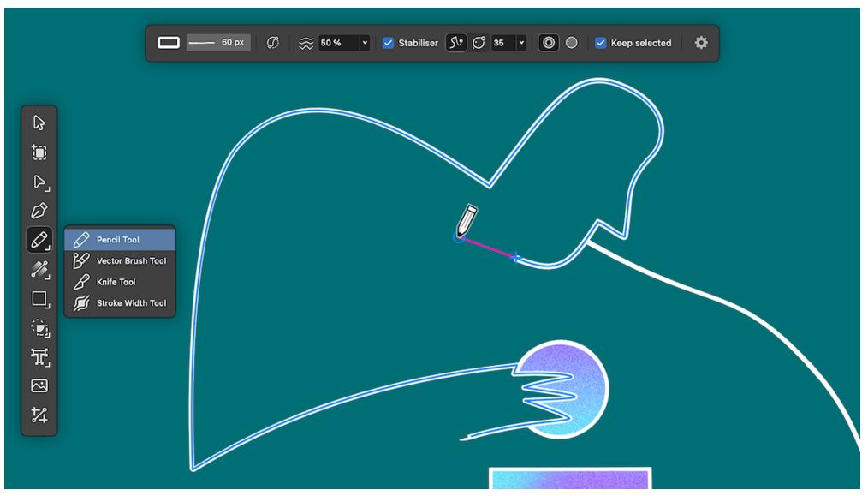The image size is (868, 496).
Task: Choose the Node tool icon
Action: coord(39,182)
